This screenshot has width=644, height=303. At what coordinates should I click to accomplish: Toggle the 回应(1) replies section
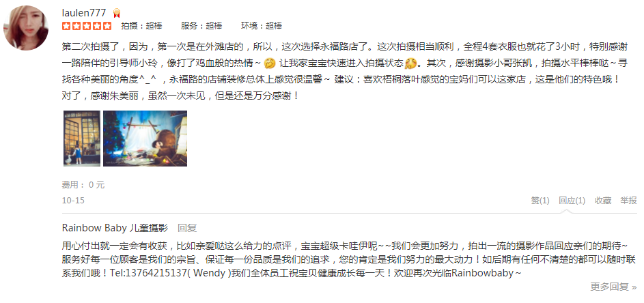[572, 201]
